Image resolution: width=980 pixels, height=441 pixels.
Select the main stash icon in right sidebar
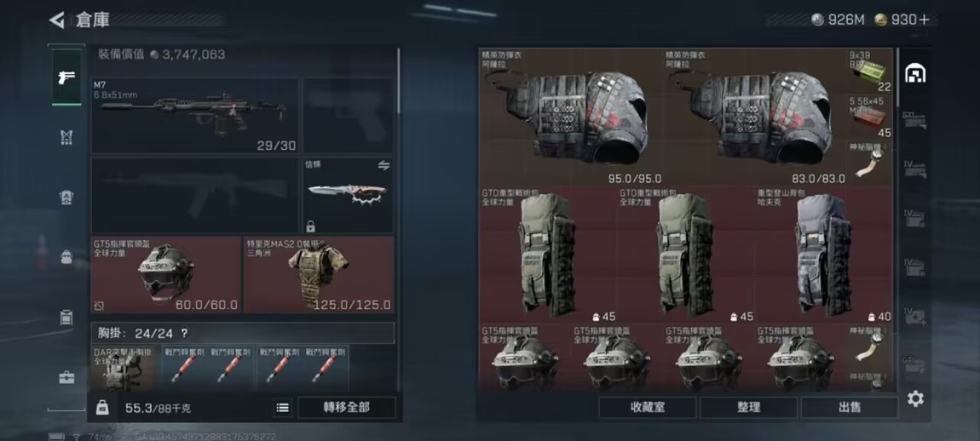pos(915,74)
